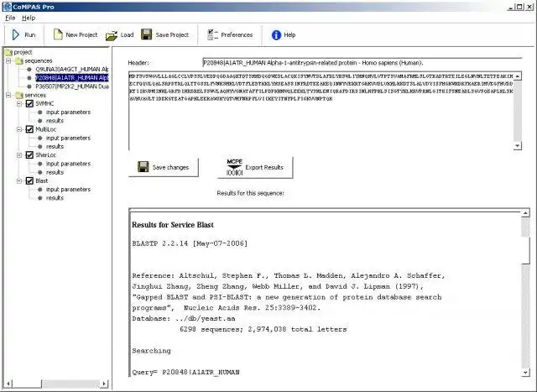Image resolution: width=537 pixels, height=392 pixels.
Task: Click the Preferences toolbar label
Action: point(237,34)
